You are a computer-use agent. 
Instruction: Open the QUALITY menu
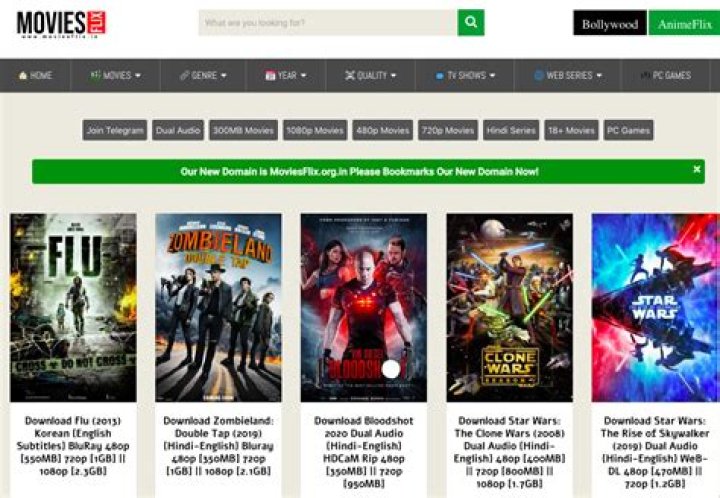coord(371,75)
